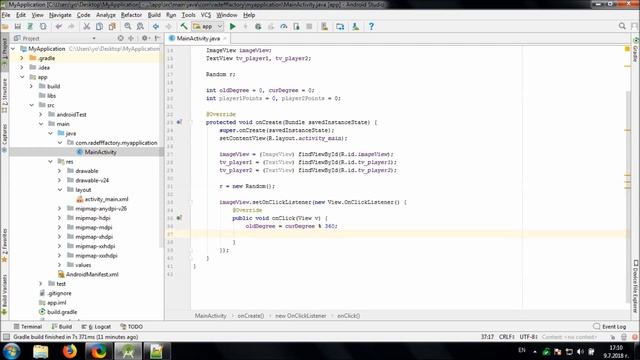This screenshot has width=640, height=360.
Task: Click the Profile app gauge icon
Action: (x=284, y=27)
